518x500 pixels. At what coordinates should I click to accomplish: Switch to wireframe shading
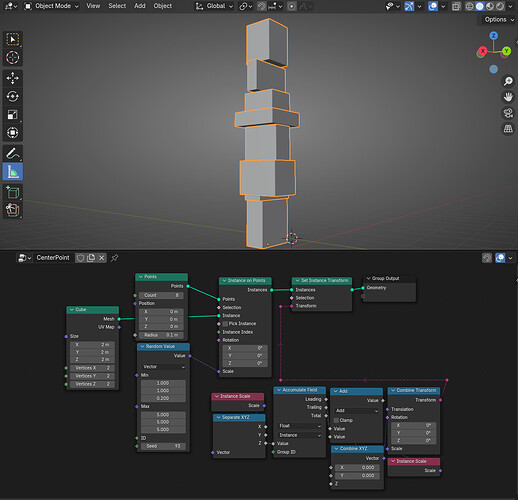coord(469,6)
